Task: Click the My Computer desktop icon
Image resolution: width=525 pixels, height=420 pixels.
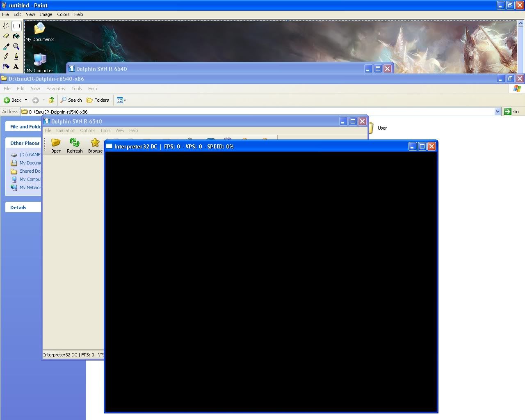Action: (40, 63)
